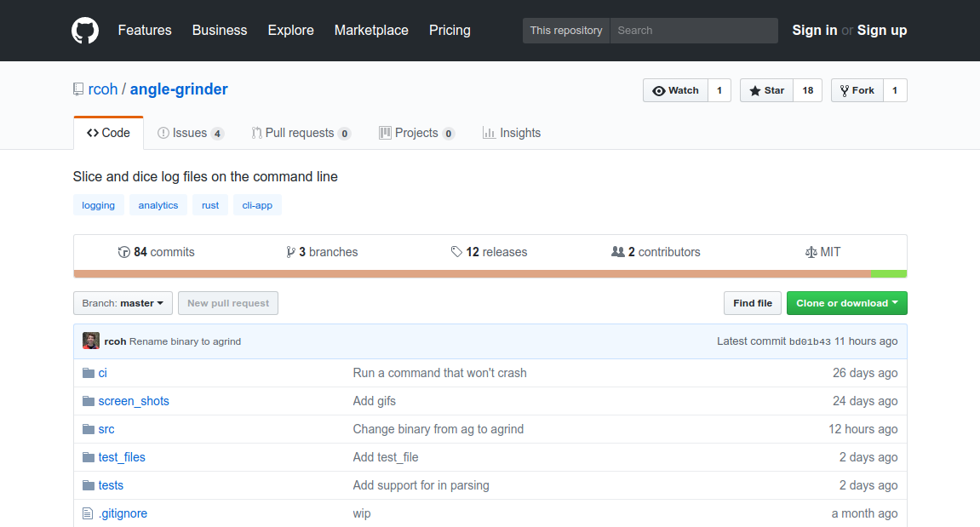This screenshot has height=527, width=980.
Task: Expand the Branch: master dropdown
Action: [x=123, y=303]
